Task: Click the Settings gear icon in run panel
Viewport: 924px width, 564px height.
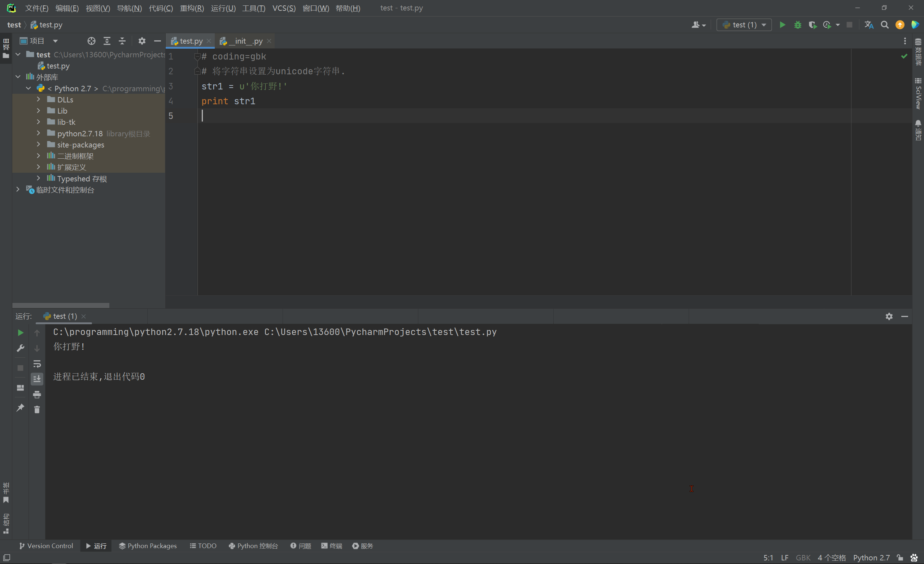Action: pos(889,317)
